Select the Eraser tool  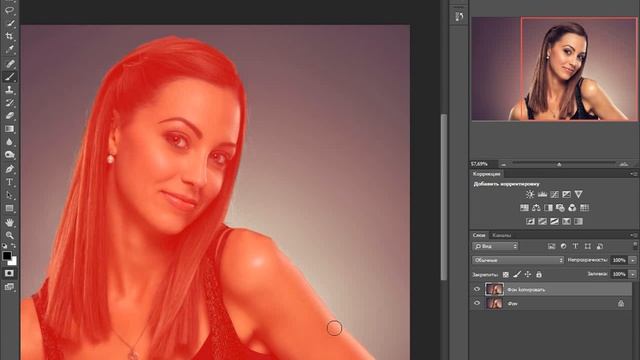pos(9,116)
